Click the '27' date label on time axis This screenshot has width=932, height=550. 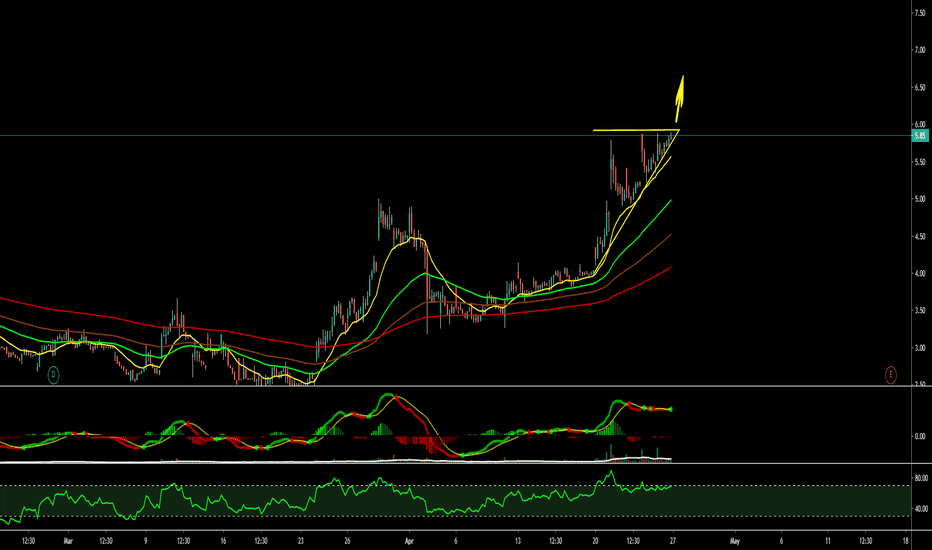[673, 541]
